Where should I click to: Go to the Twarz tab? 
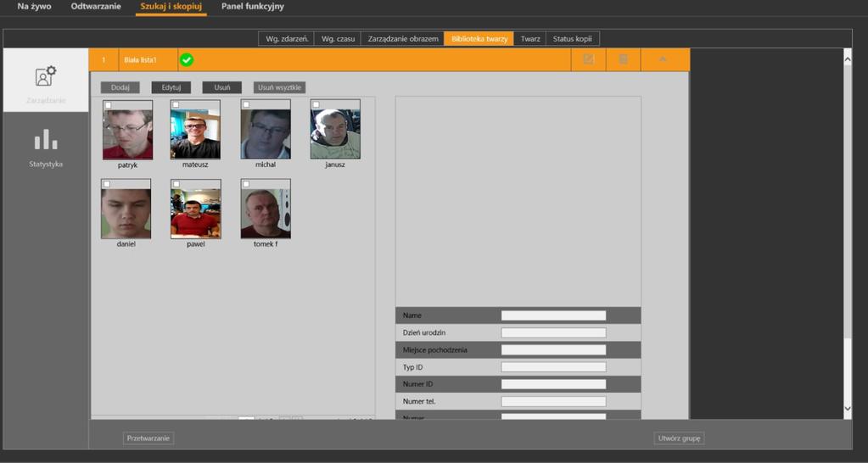pyautogui.click(x=529, y=39)
